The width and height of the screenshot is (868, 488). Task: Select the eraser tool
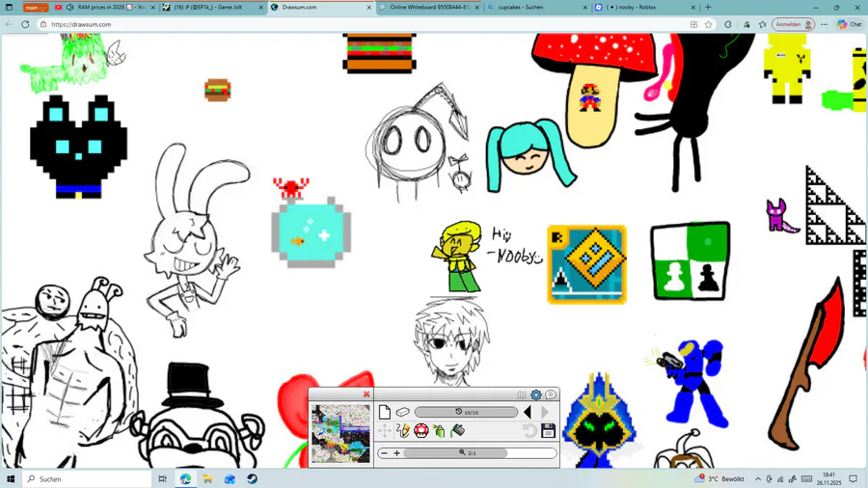[x=402, y=412]
